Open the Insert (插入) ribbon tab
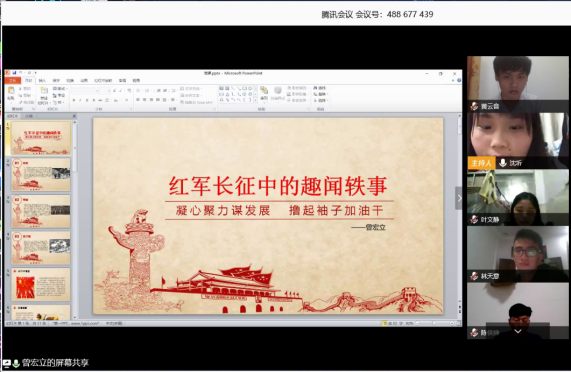571x372 pixels. (43, 80)
